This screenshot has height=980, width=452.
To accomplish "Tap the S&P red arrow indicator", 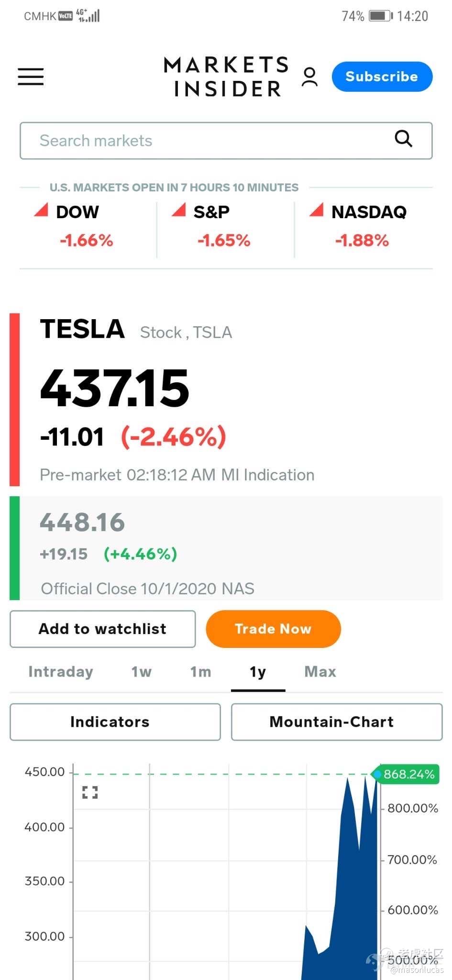I will click(179, 209).
